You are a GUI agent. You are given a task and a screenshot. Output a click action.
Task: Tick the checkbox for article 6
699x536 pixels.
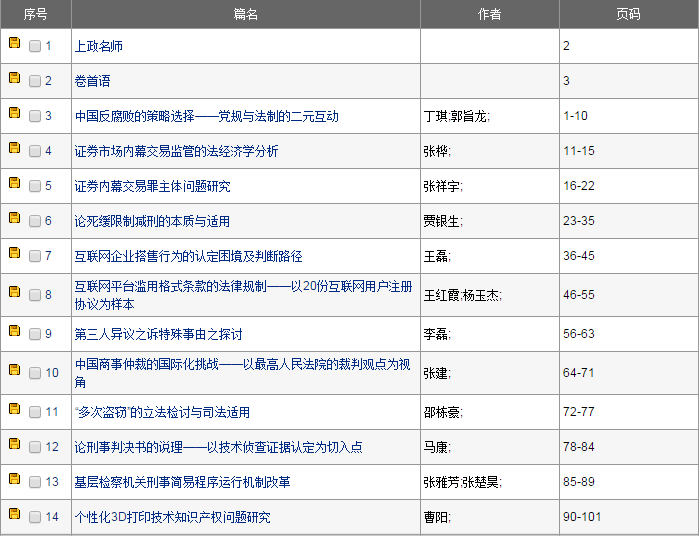coord(35,222)
